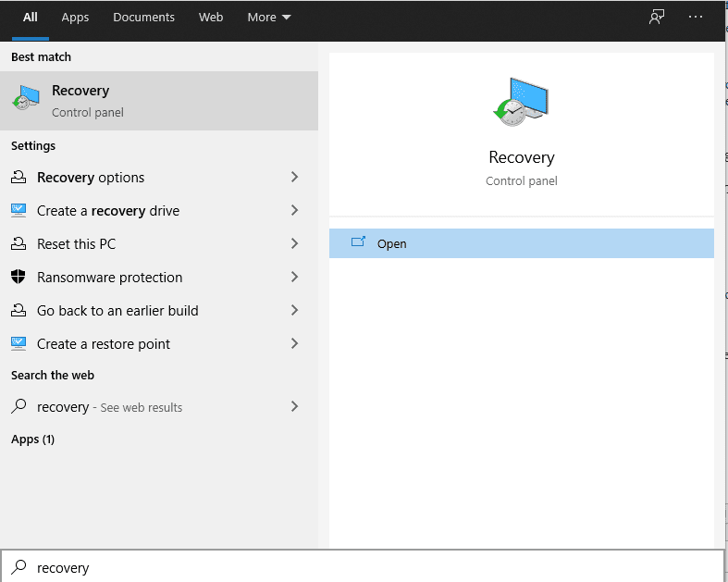Click the Reset this PC icon
Viewport: 728px width, 582px height.
(x=19, y=243)
